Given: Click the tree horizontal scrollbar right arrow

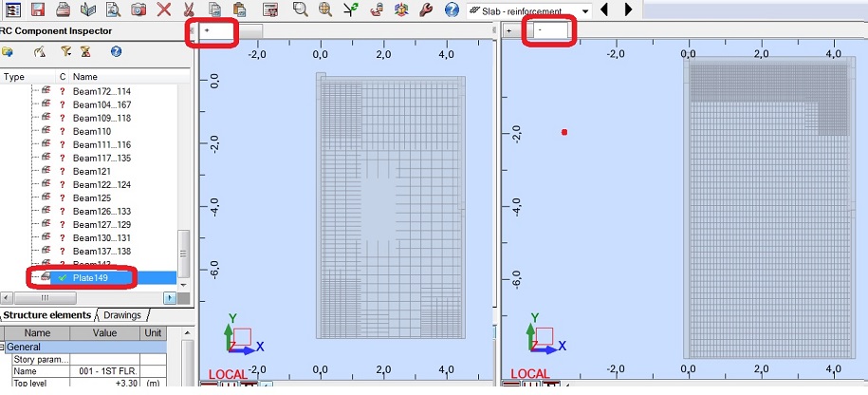Looking at the screenshot, I should (170, 298).
